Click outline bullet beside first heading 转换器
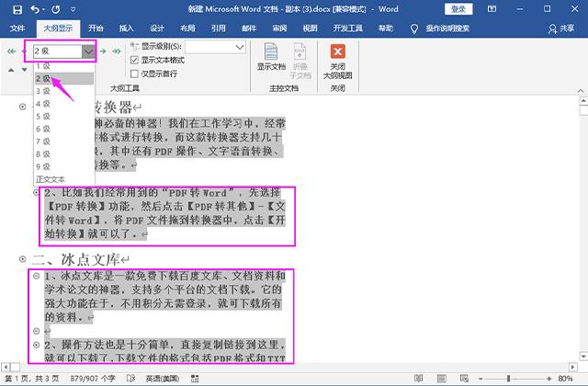 (22, 107)
